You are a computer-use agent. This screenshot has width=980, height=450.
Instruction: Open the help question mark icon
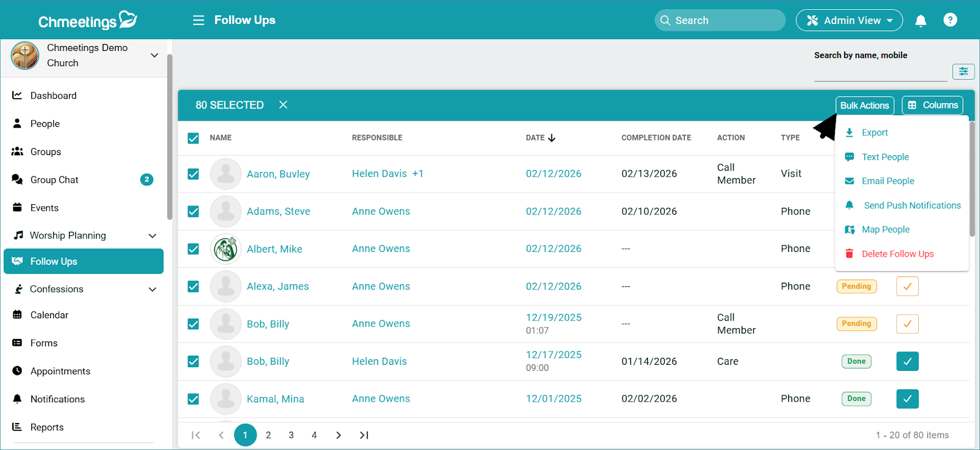coord(950,20)
